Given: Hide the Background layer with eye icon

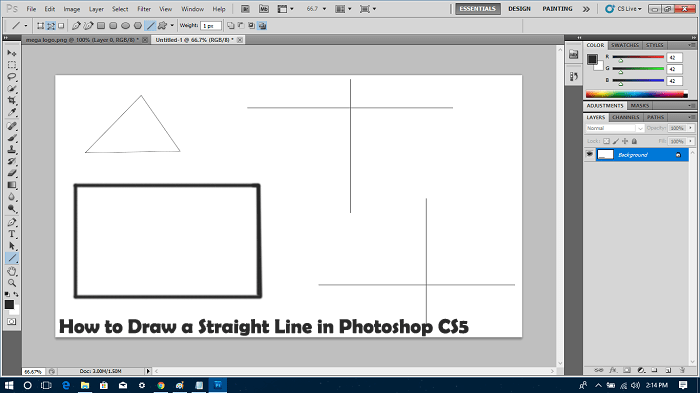Looking at the screenshot, I should 590,155.
